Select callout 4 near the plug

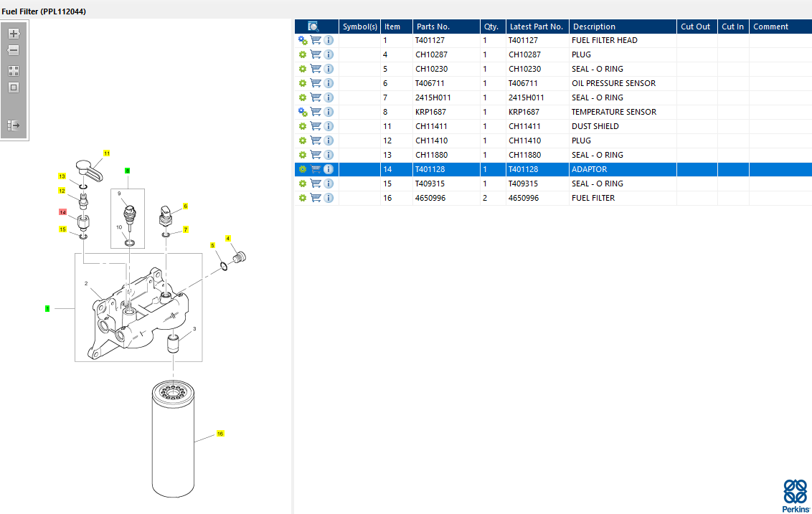pyautogui.click(x=228, y=239)
